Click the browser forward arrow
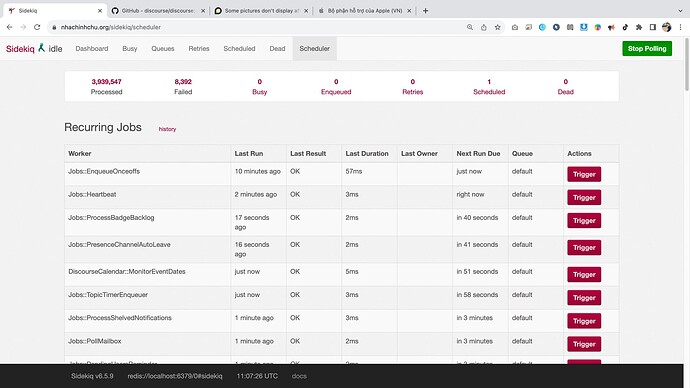Screen dimensions: 690x388 23,27
